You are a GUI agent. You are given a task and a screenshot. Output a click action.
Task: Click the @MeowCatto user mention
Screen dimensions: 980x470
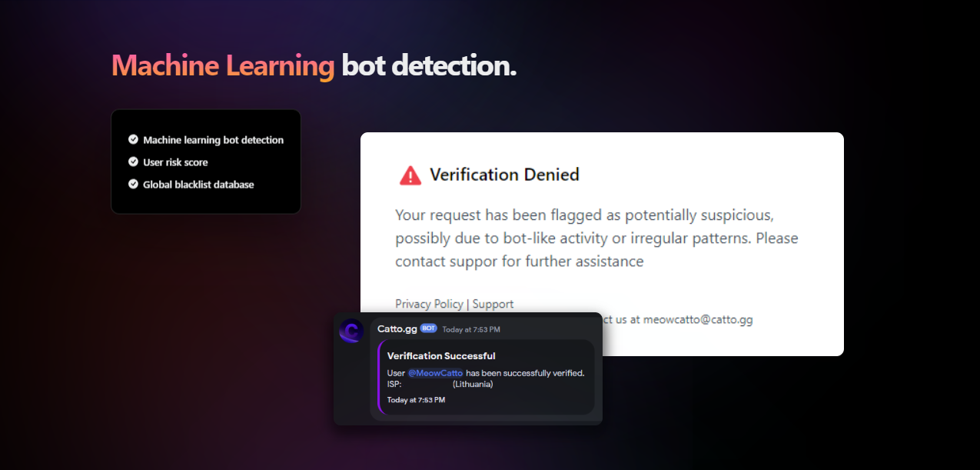pos(435,373)
